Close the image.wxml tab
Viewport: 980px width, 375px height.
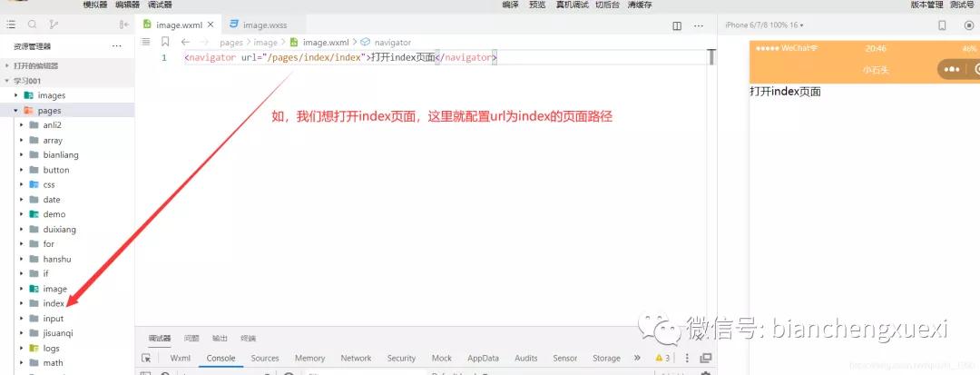(x=211, y=25)
